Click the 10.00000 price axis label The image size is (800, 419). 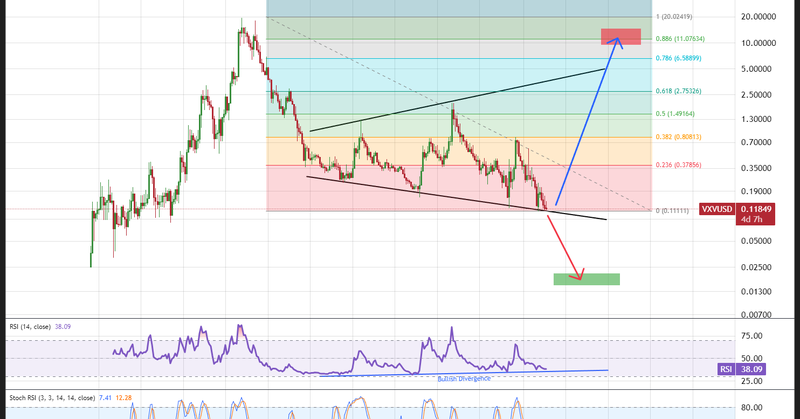pos(758,43)
